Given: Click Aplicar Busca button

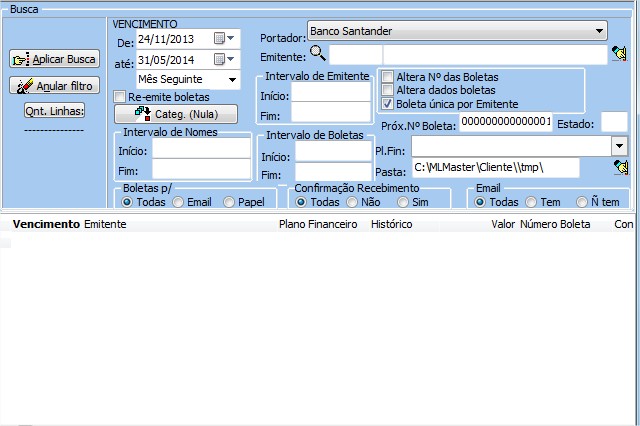Looking at the screenshot, I should pyautogui.click(x=55, y=60).
